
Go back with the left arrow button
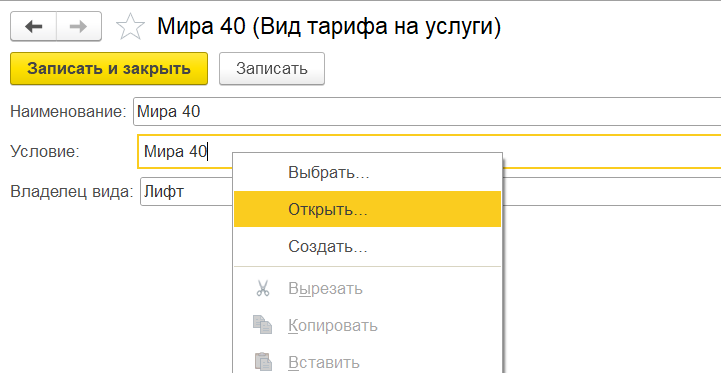click(x=34, y=27)
